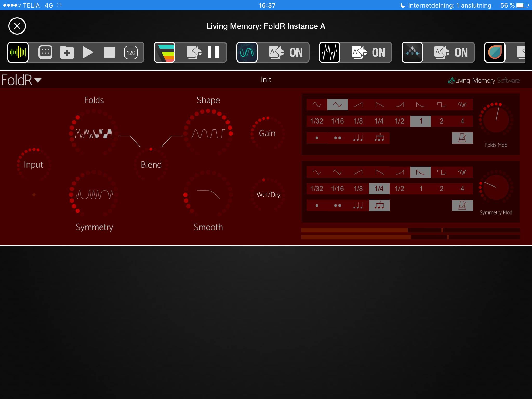This screenshot has width=532, height=399.
Task: Stop playback with the stop button
Action: (x=109, y=52)
